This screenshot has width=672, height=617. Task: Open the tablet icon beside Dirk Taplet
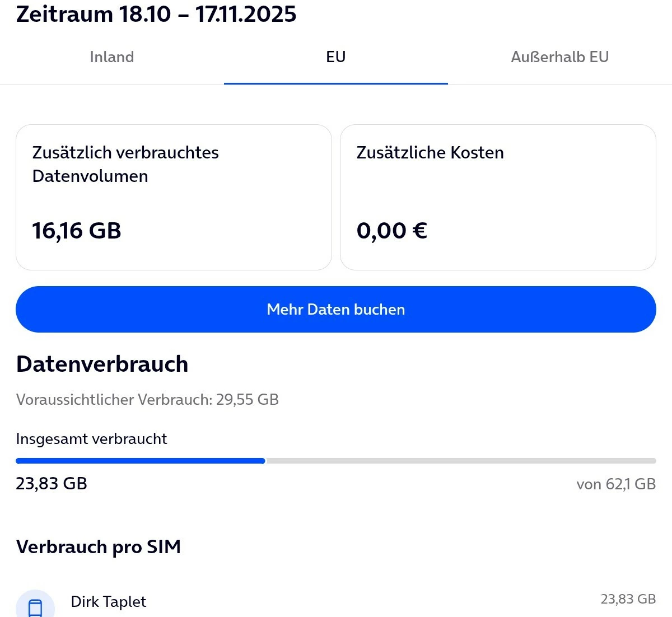[x=35, y=607]
